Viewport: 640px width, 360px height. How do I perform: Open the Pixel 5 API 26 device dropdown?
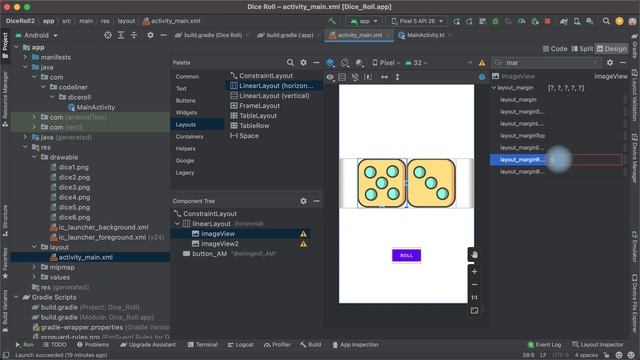pyautogui.click(x=417, y=21)
